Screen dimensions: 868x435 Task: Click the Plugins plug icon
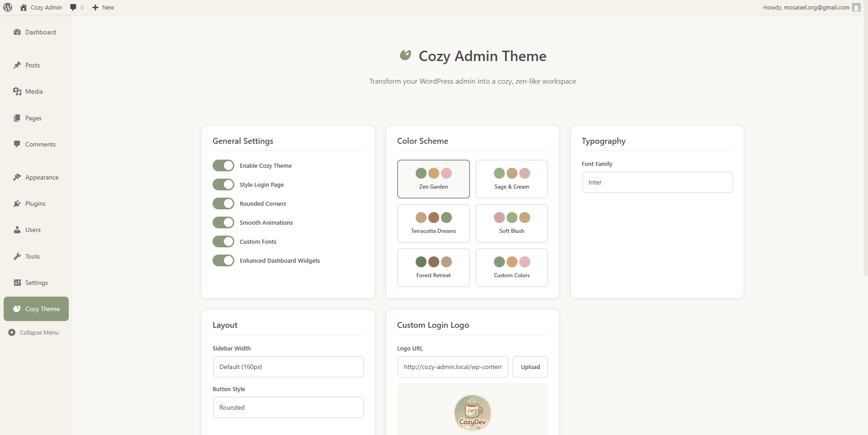point(17,203)
